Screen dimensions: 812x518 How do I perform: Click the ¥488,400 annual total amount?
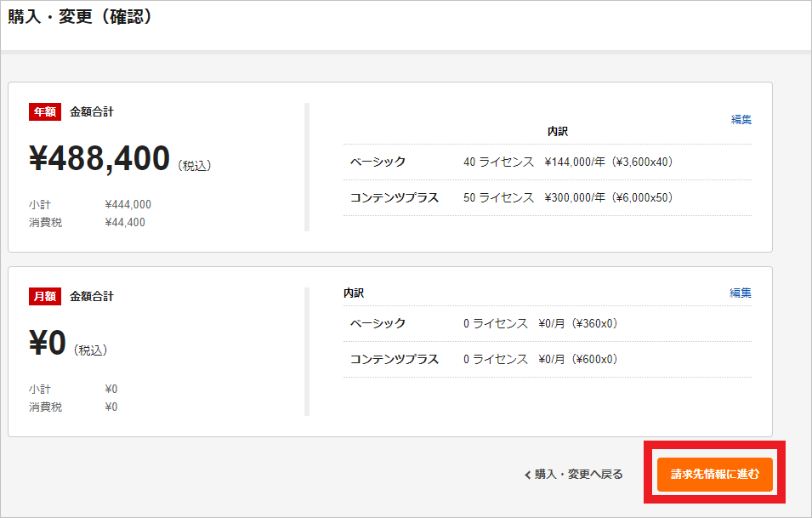[99, 159]
